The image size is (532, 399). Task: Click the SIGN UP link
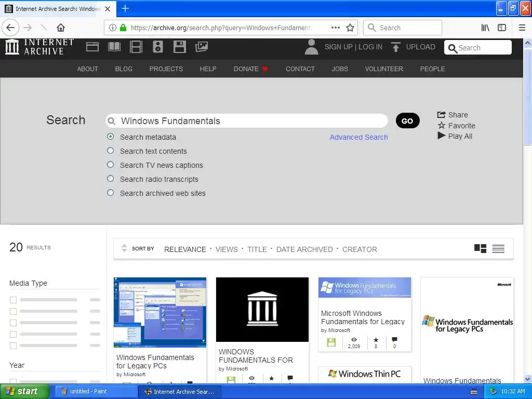(x=339, y=47)
